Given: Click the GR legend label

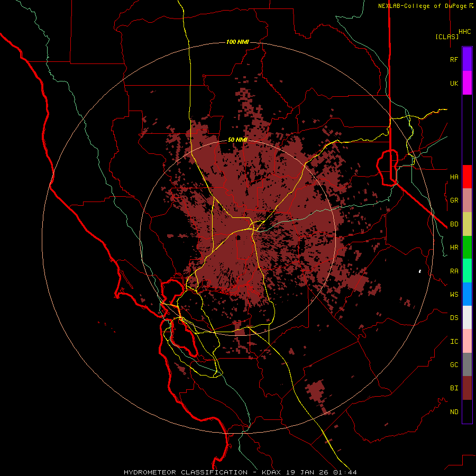Looking at the screenshot, I should click(x=454, y=200).
